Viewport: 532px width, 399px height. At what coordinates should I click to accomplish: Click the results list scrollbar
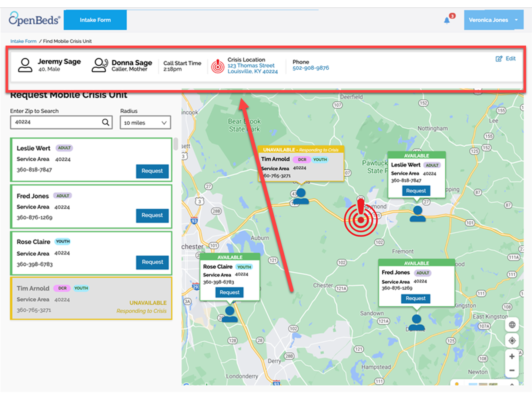tap(176, 144)
